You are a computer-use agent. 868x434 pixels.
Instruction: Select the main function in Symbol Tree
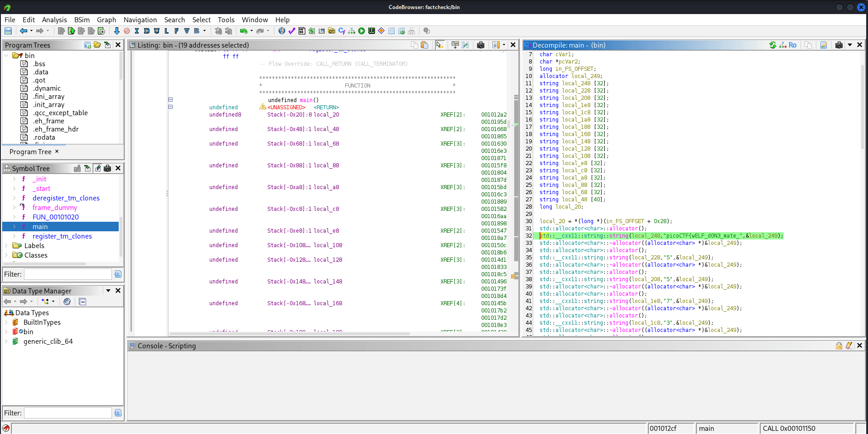[40, 227]
